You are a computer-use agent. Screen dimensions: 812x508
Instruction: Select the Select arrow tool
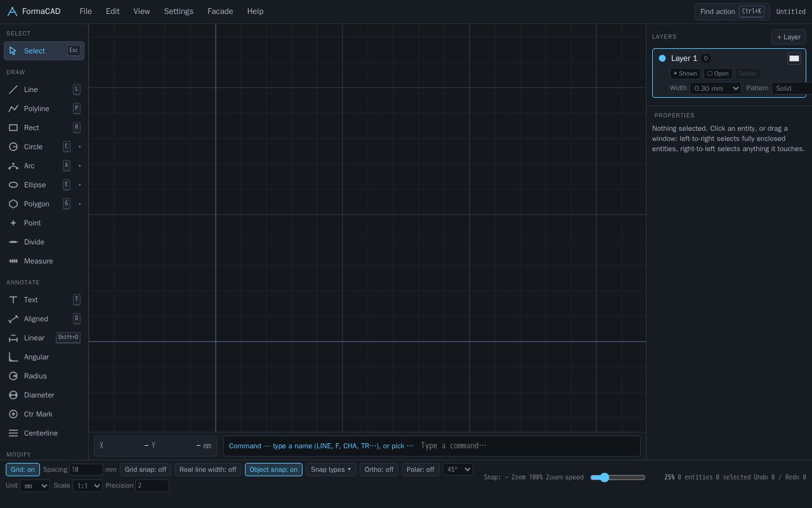tap(44, 51)
